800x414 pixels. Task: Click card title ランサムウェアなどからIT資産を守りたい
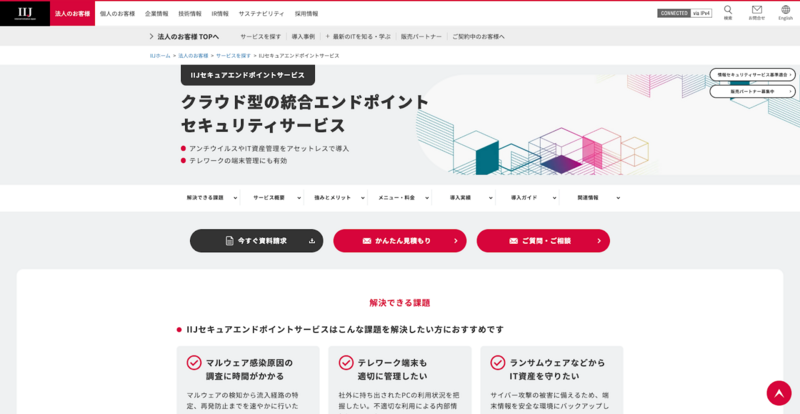[557, 370]
